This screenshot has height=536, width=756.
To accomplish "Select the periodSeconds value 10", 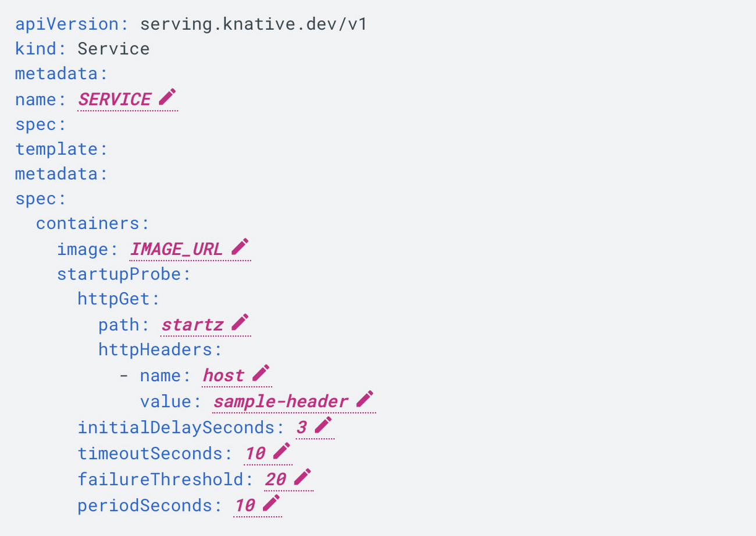I will tap(245, 505).
